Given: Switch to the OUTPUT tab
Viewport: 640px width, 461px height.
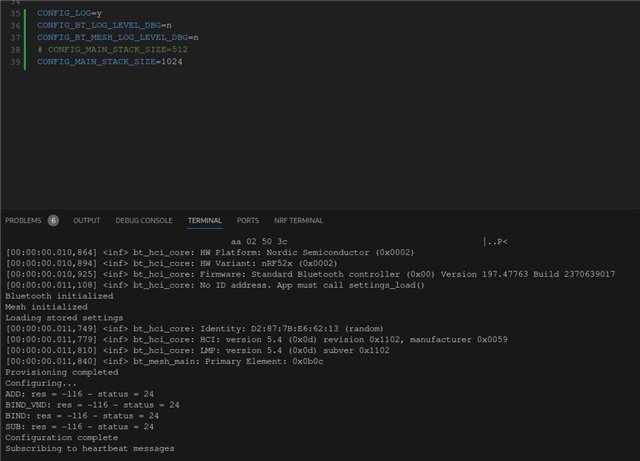Looking at the screenshot, I should 87,220.
